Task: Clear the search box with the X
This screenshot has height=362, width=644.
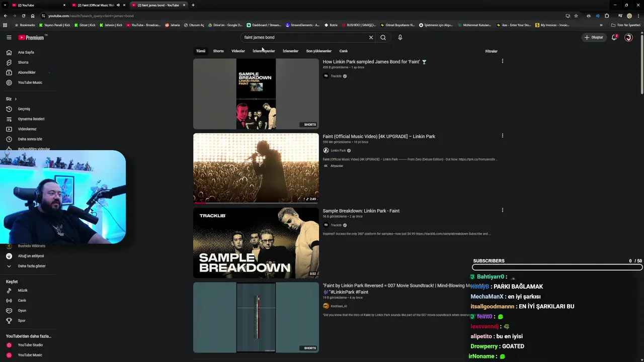Action: tap(371, 37)
